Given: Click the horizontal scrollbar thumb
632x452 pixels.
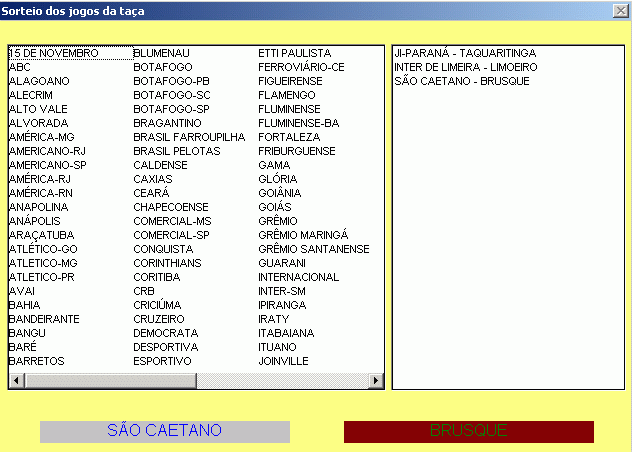Looking at the screenshot, I should tap(110, 380).
